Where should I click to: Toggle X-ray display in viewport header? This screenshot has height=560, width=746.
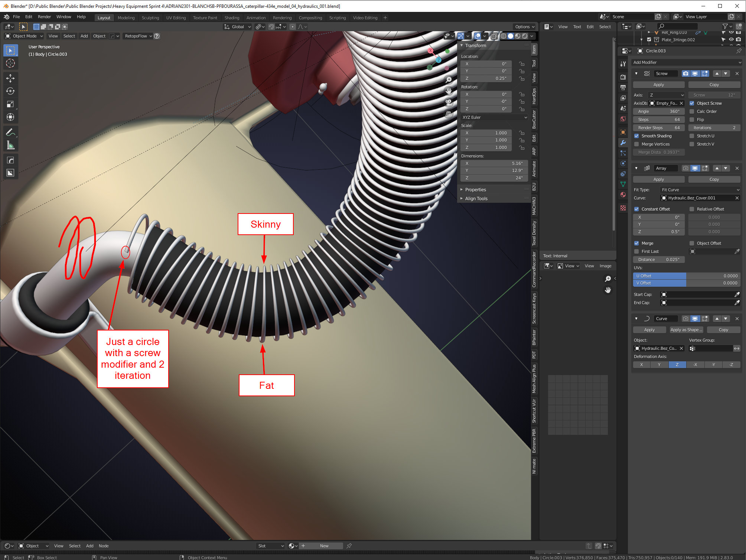point(494,36)
